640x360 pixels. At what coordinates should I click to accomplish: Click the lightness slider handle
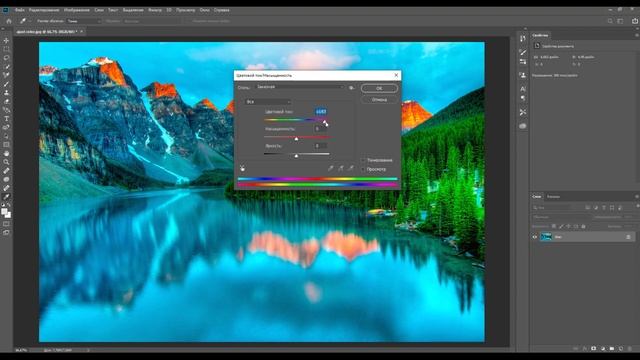pos(296,156)
